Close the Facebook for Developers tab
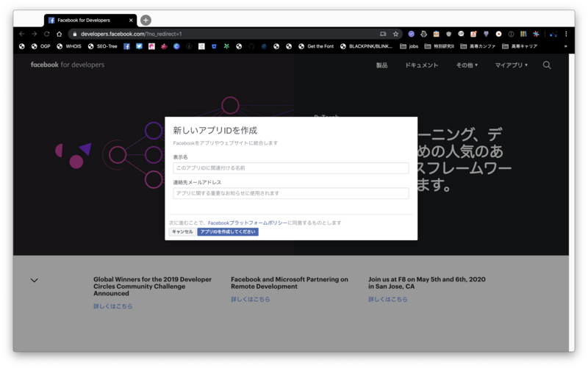 tap(131, 21)
